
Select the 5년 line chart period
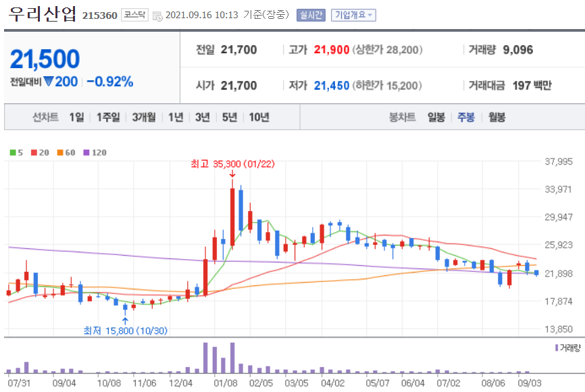(x=230, y=117)
